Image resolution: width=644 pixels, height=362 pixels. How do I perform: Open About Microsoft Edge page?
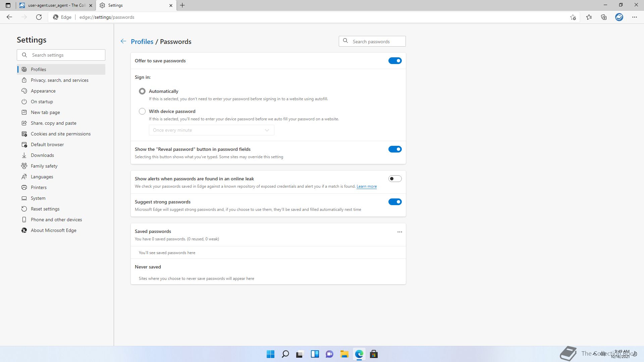[61, 230]
